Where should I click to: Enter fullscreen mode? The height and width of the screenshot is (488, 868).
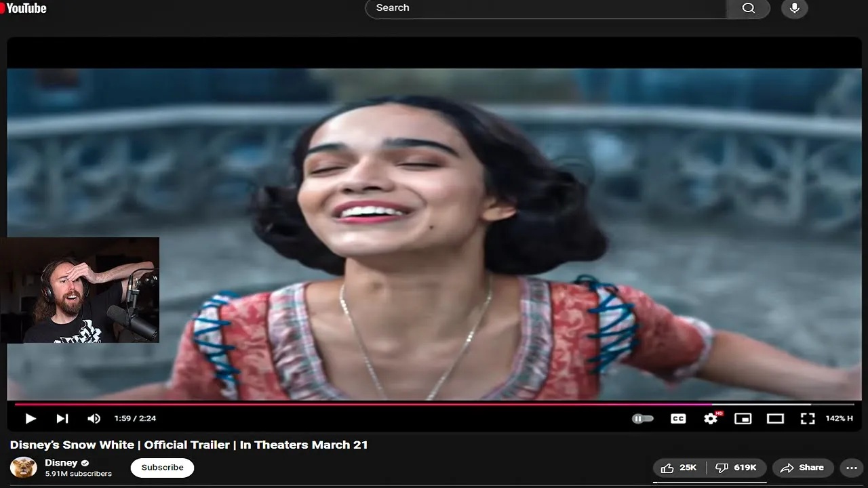(x=808, y=419)
